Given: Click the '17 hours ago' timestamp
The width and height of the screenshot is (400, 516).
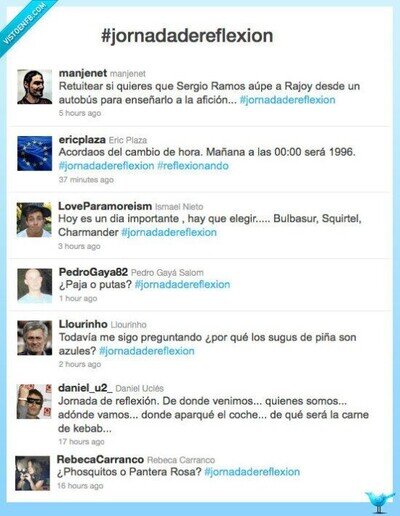Looking at the screenshot, I should (81, 442).
